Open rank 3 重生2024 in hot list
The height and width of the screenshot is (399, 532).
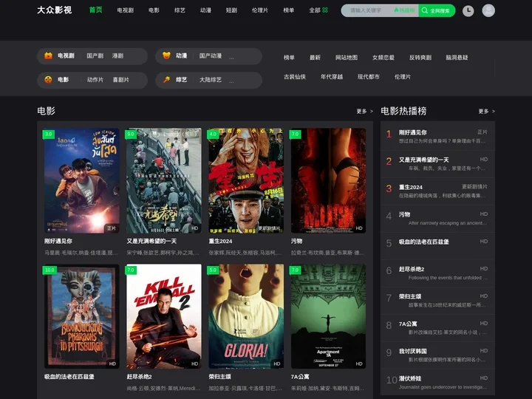point(437,191)
